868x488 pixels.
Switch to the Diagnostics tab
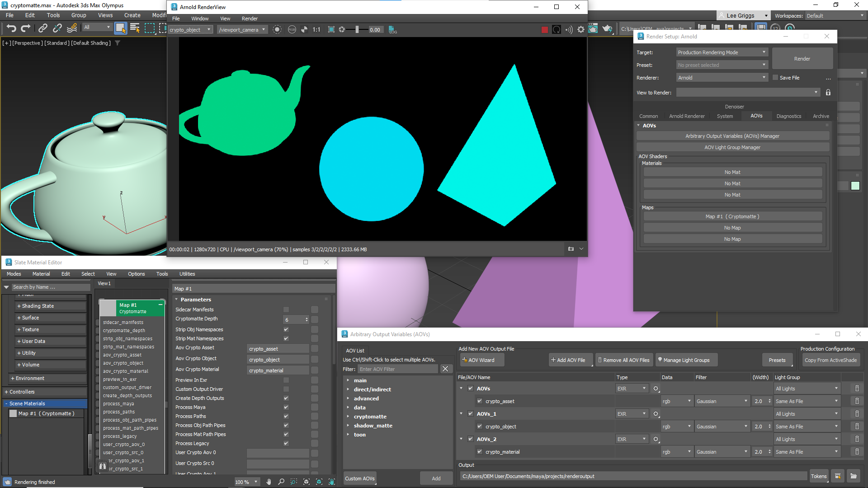(x=788, y=116)
